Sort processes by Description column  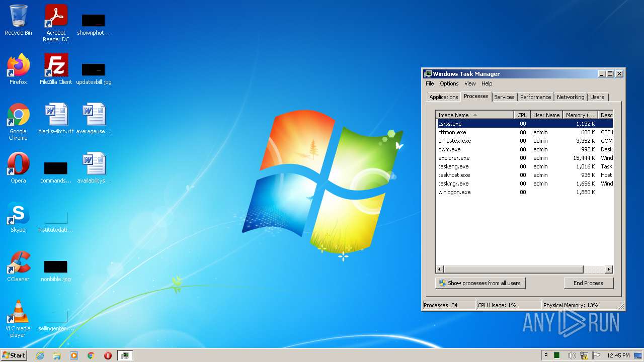click(606, 115)
